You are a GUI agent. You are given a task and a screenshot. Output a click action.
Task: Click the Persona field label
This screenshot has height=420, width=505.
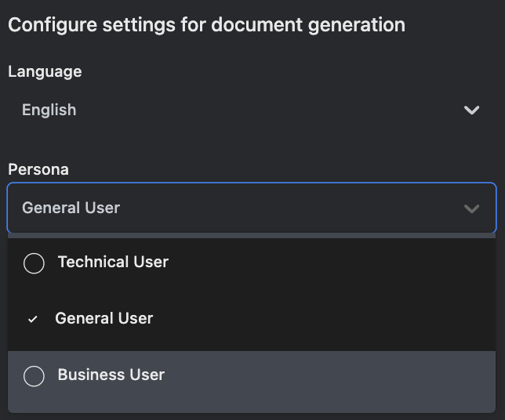[x=38, y=169]
